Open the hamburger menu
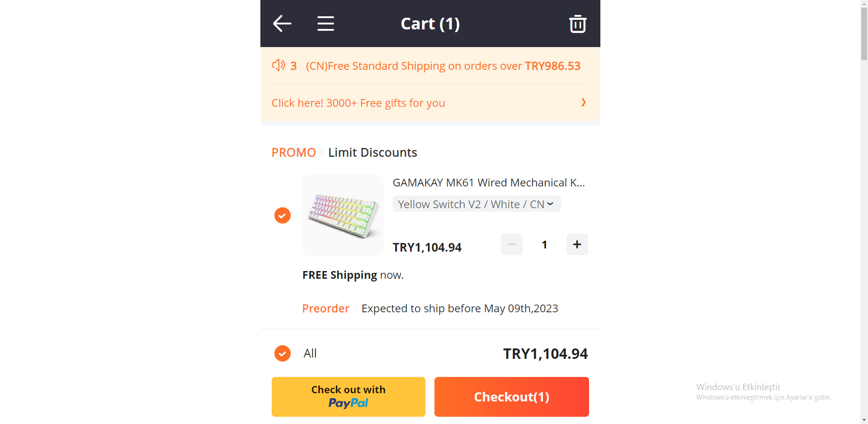 point(325,24)
